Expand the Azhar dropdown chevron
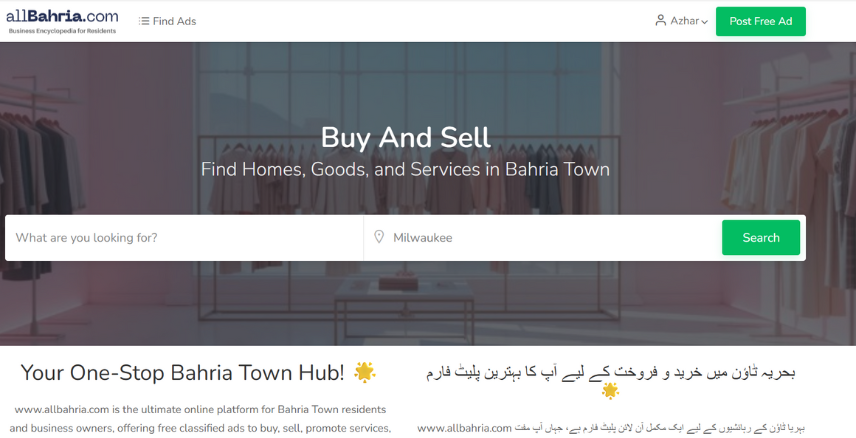856x438 pixels. tap(705, 22)
